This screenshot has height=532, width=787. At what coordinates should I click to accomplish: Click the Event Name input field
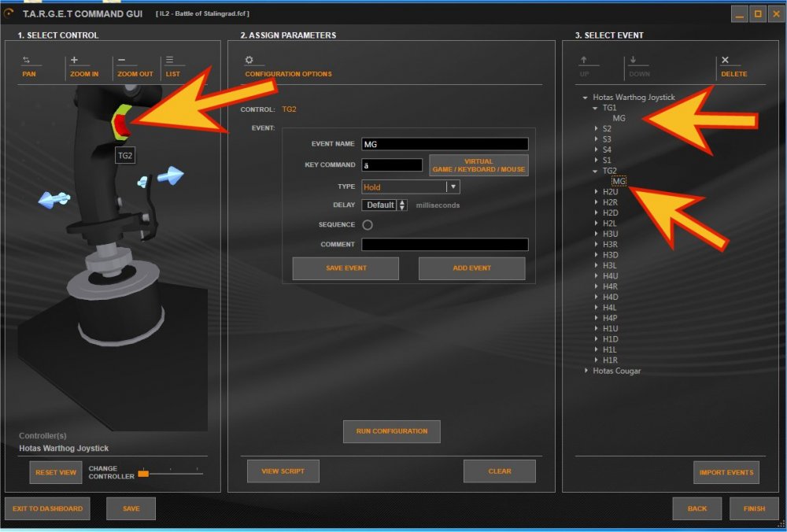[445, 144]
